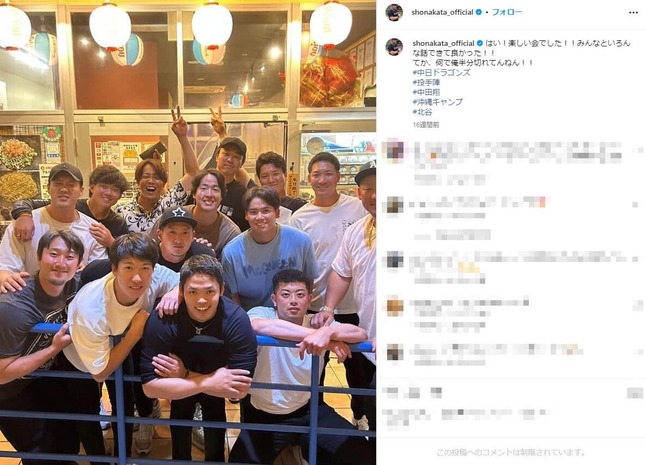
Task: Click the profile avatar in post header
Action: (394, 13)
